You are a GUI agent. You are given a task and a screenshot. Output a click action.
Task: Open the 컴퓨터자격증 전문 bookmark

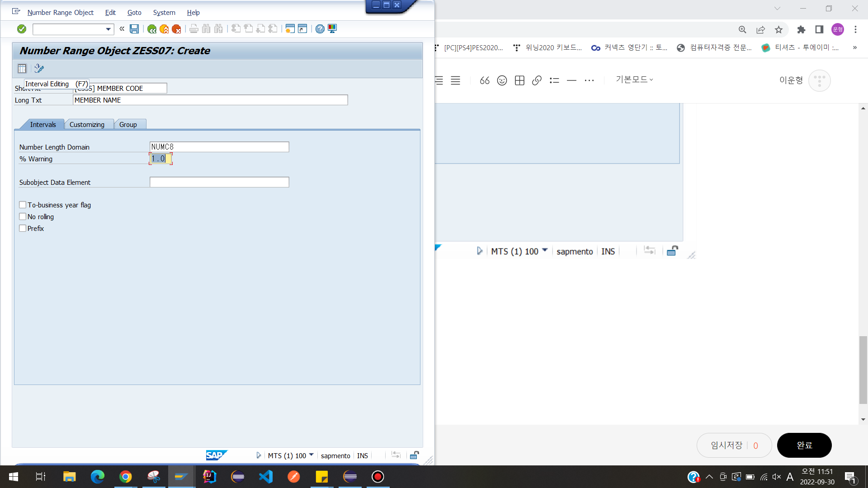point(714,47)
